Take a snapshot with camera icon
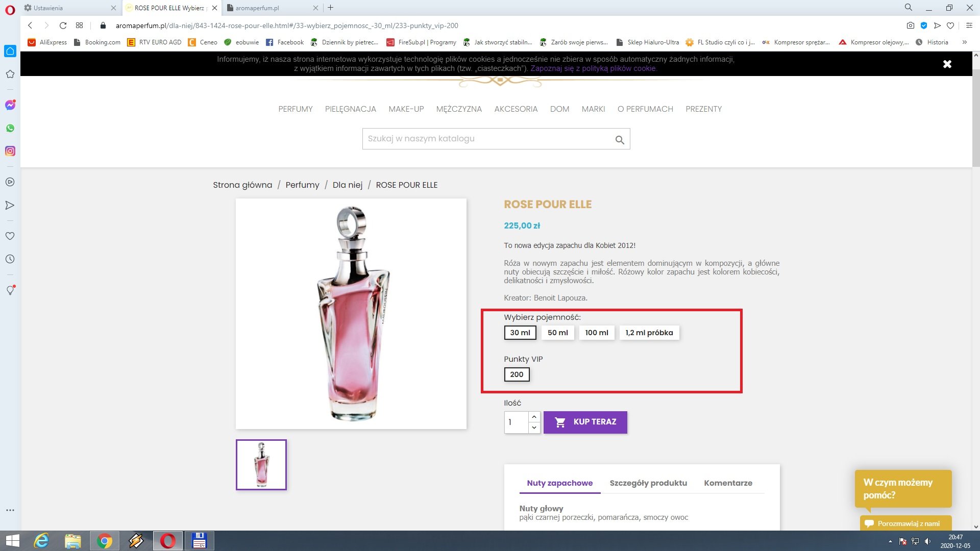Image resolution: width=980 pixels, height=551 pixels. (x=910, y=26)
